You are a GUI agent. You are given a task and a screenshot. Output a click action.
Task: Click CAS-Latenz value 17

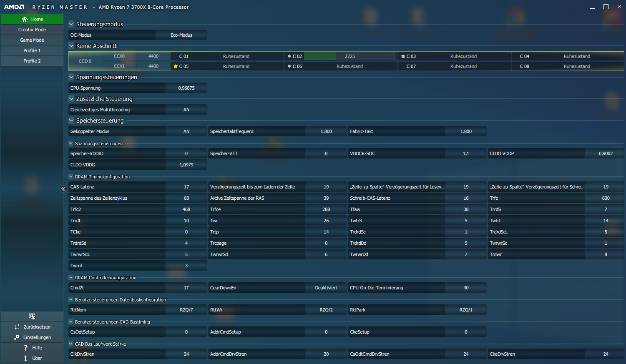[186, 187]
